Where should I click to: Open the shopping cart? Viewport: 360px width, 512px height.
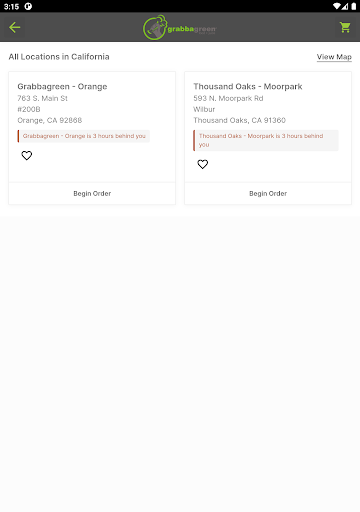[345, 28]
